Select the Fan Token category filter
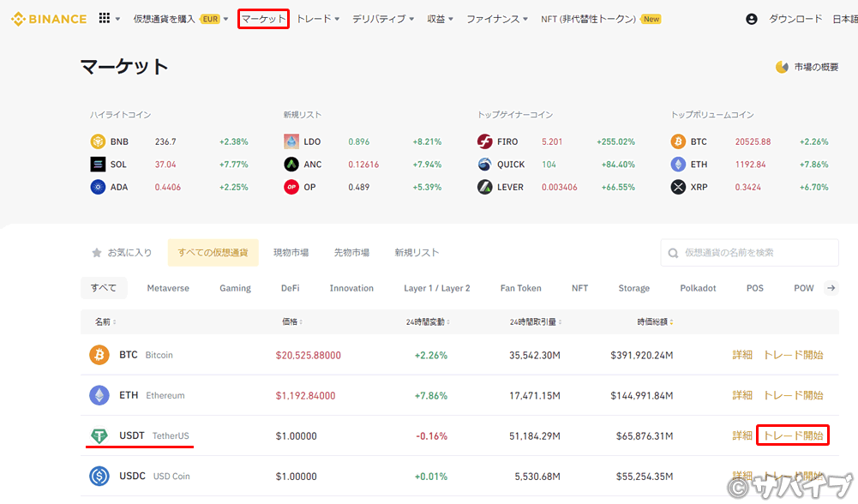This screenshot has height=504, width=858. 520,288
